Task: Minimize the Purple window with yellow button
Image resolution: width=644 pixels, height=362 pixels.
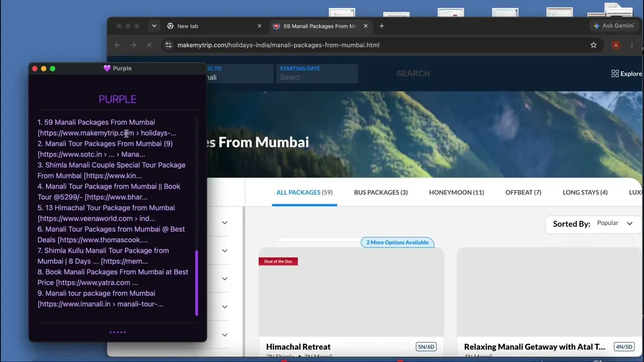Action: click(43, 68)
